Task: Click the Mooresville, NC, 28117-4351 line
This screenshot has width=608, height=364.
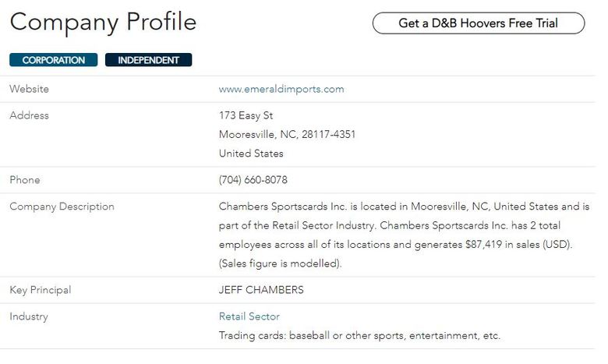Action: click(287, 135)
